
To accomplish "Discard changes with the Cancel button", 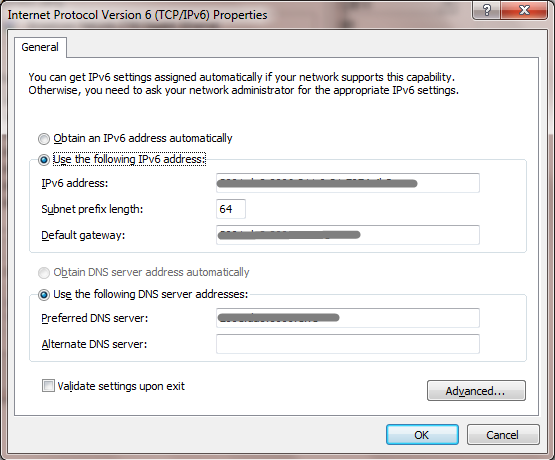I will 503,435.
